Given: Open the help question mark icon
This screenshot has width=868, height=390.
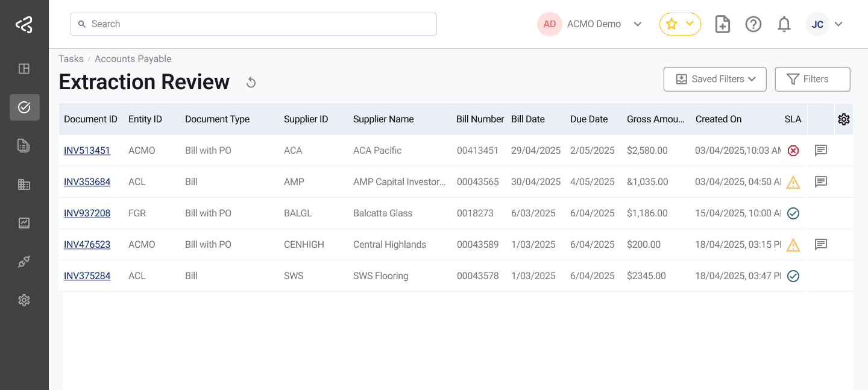Looking at the screenshot, I should 753,24.
